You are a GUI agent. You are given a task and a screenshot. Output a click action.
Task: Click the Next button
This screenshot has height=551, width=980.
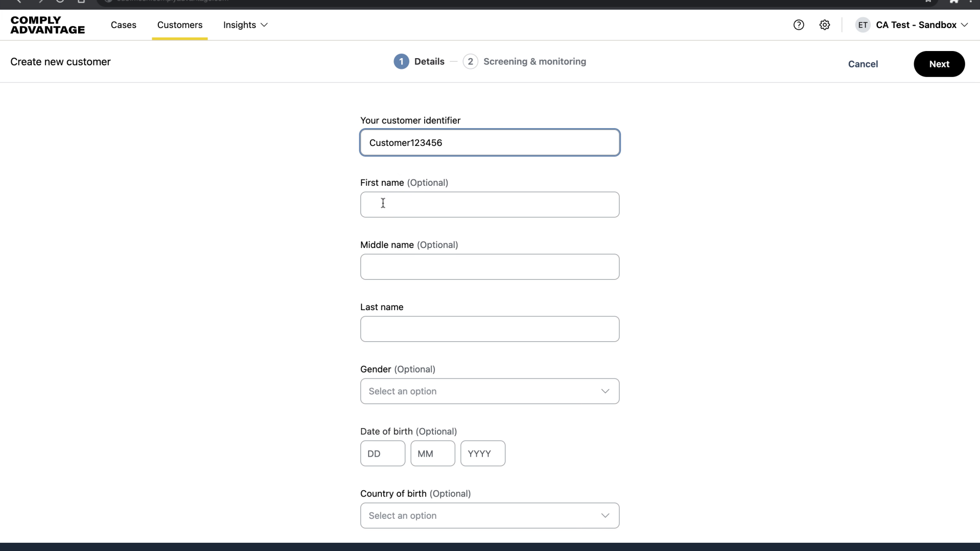939,64
